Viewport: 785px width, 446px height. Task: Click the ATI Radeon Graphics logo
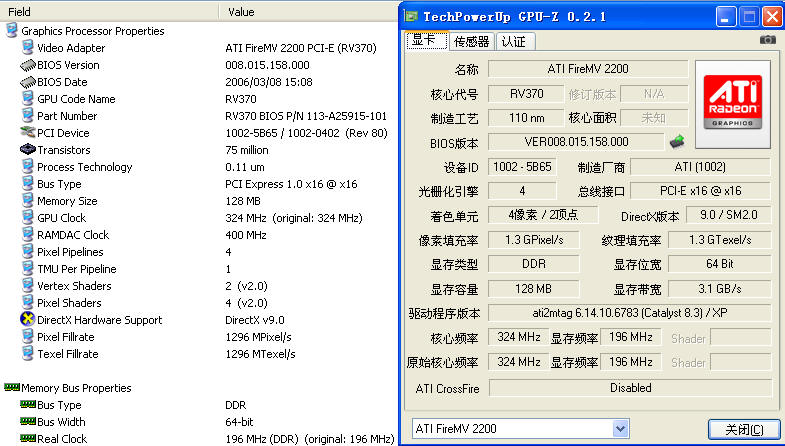pyautogui.click(x=732, y=104)
